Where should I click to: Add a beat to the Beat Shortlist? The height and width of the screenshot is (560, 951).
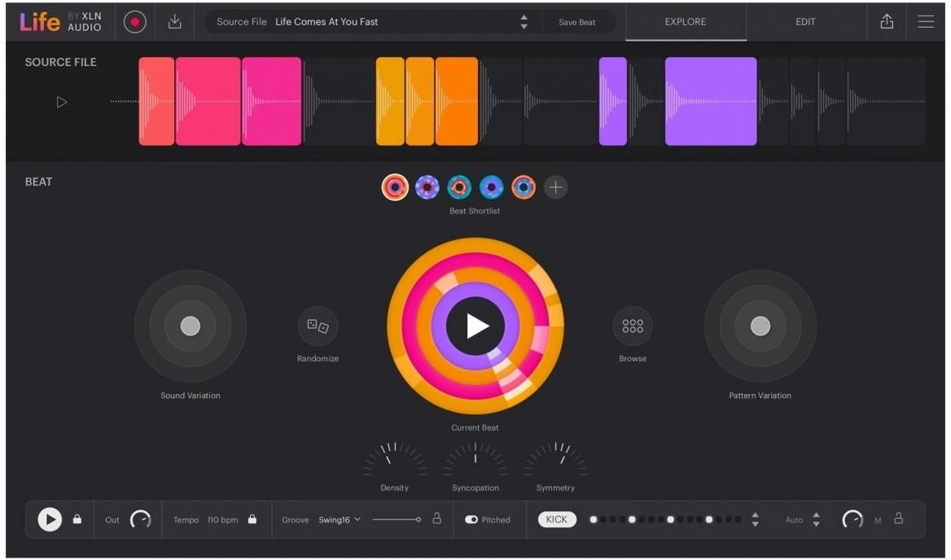[x=555, y=187]
